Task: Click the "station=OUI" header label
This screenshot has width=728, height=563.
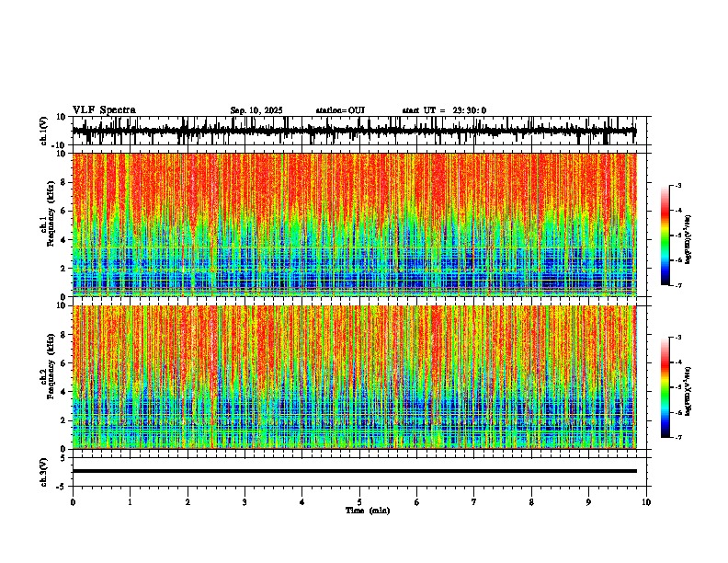Action: coord(340,110)
